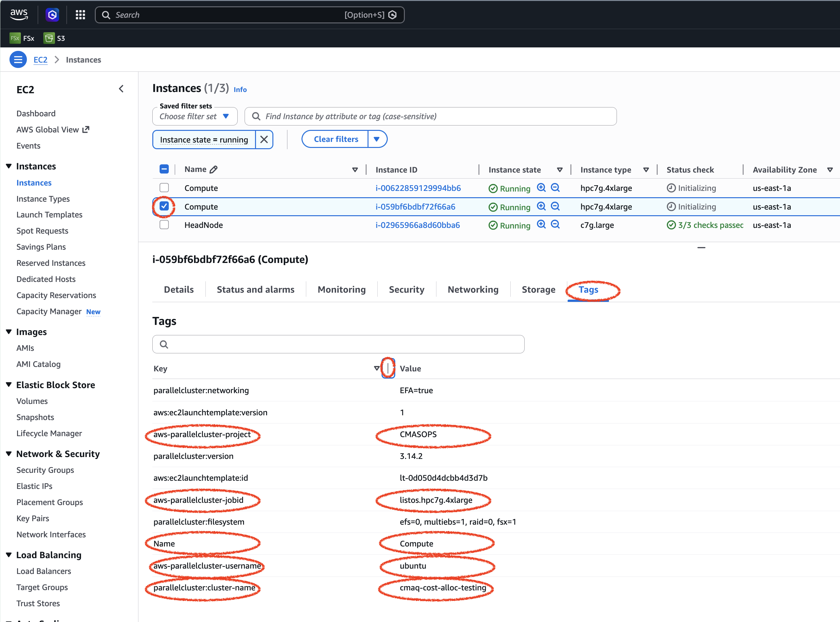840x622 pixels.
Task: Open the services grid menu icon
Action: [x=80, y=15]
